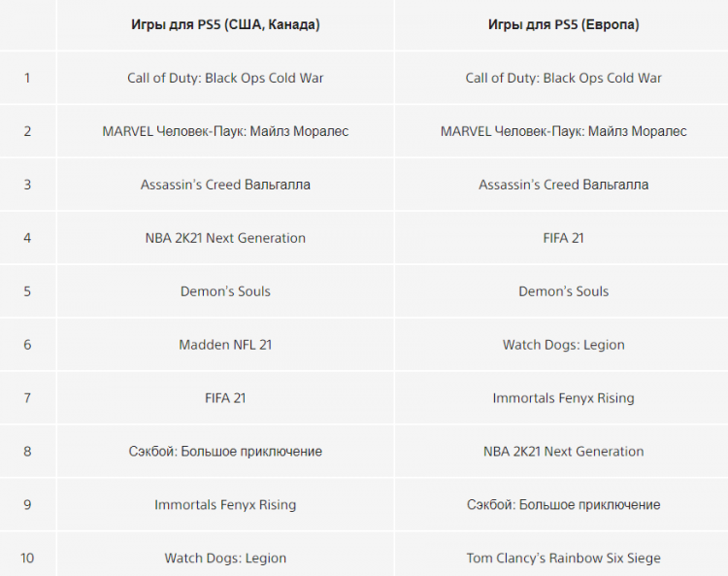Click Assassin's Creed Вальгалла in the Европа column
The height and width of the screenshot is (576, 728).
coord(563,185)
